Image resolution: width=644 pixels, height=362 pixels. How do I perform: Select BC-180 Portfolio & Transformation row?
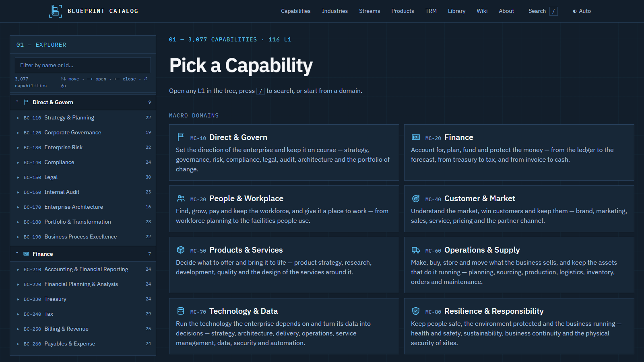tap(83, 222)
